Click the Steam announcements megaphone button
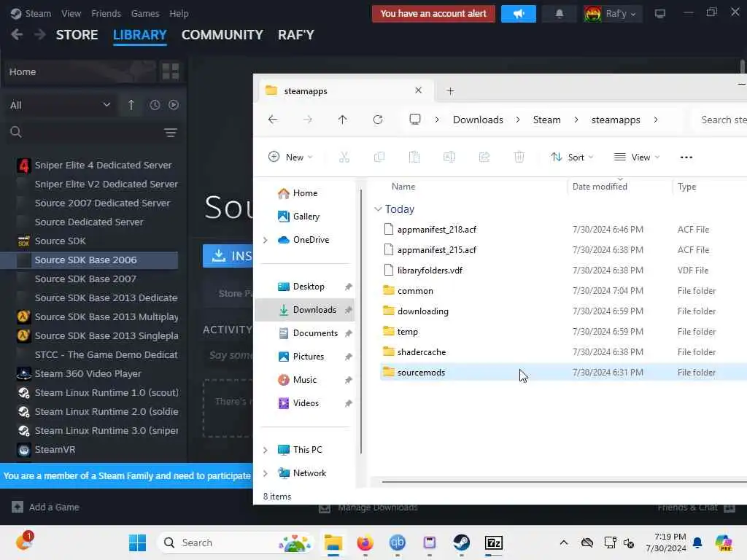 519,14
